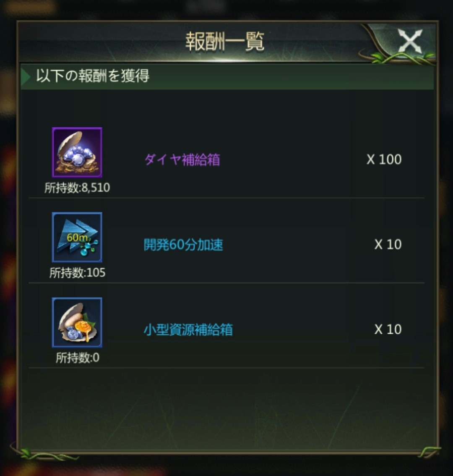This screenshot has height=476, width=453.
Task: Click the 報酬一覧 title text
Action: [x=225, y=42]
